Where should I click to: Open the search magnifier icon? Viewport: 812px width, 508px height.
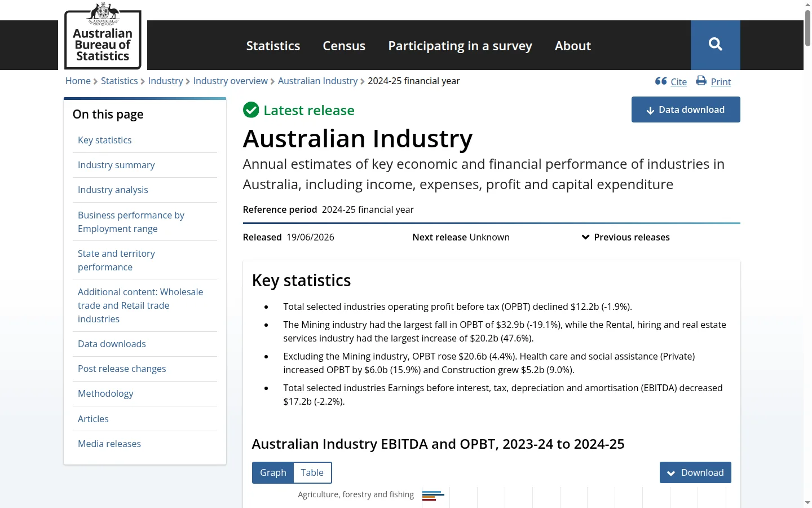[x=715, y=45]
